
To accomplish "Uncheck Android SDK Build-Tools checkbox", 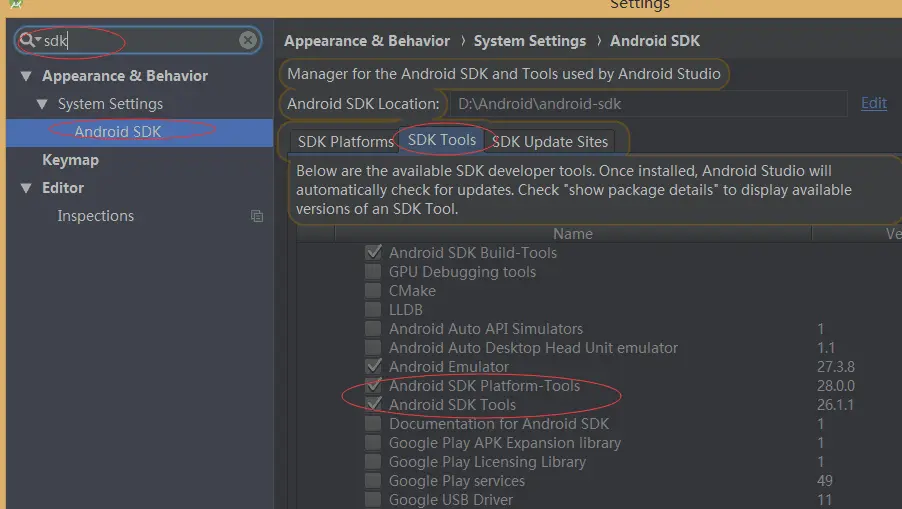I will click(x=373, y=252).
